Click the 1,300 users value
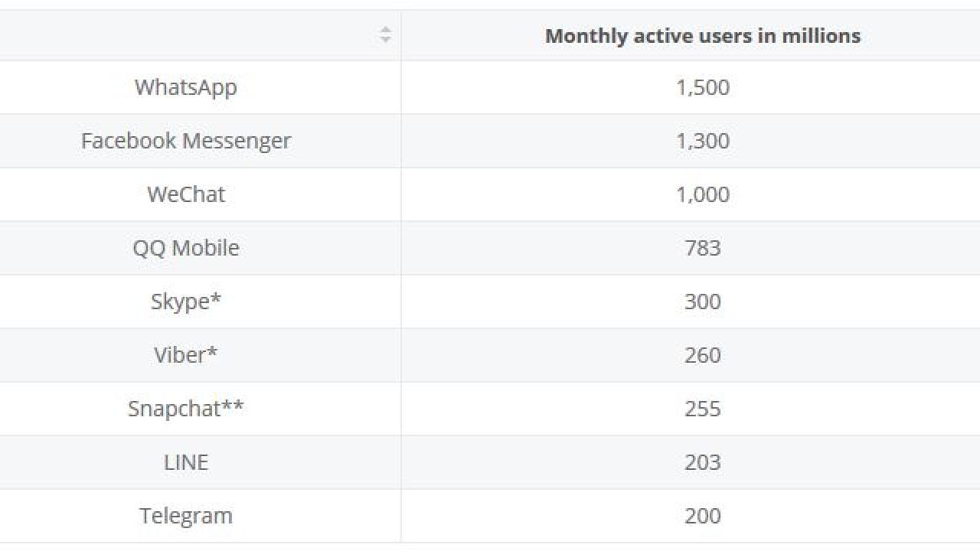Screen dimensions: 980x551 [703, 141]
